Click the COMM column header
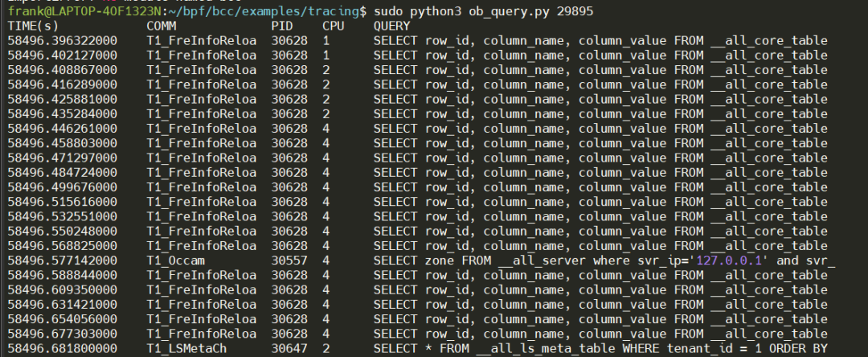 [161, 26]
